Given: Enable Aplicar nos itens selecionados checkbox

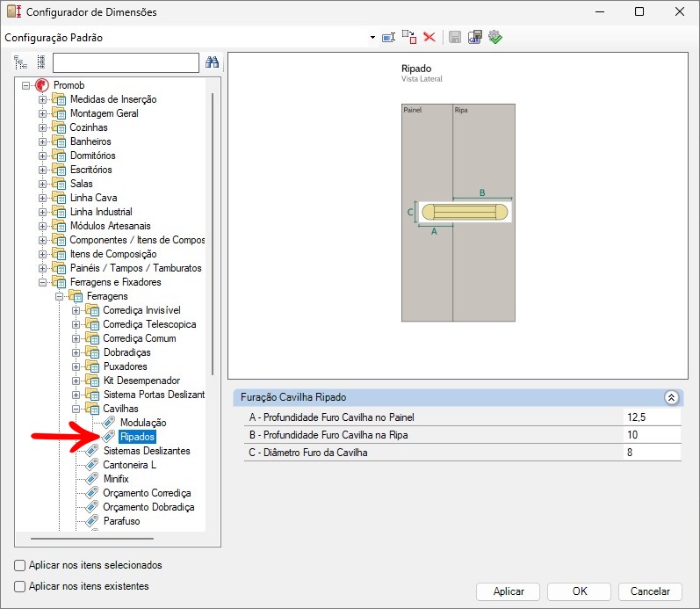Looking at the screenshot, I should pyautogui.click(x=19, y=565).
